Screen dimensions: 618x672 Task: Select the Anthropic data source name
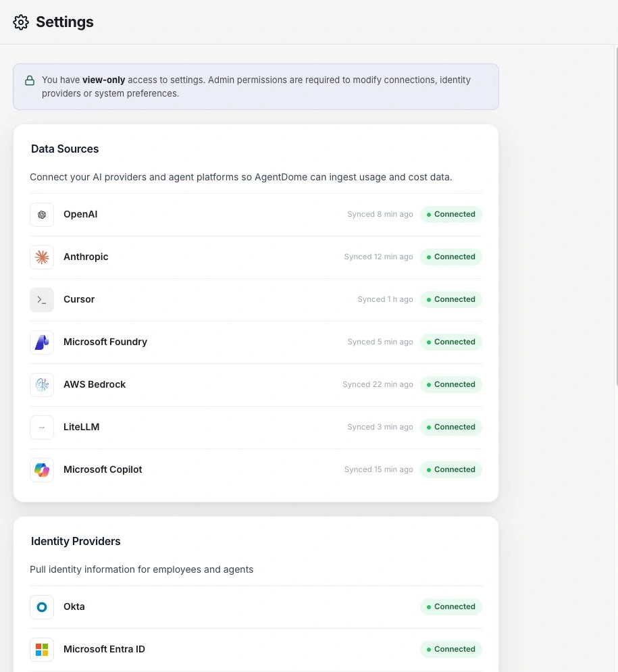point(86,257)
